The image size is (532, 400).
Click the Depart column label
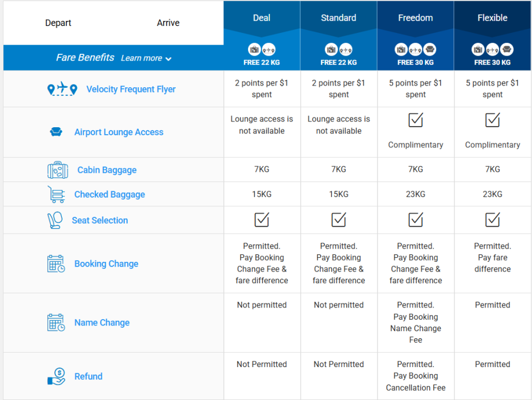pos(58,23)
